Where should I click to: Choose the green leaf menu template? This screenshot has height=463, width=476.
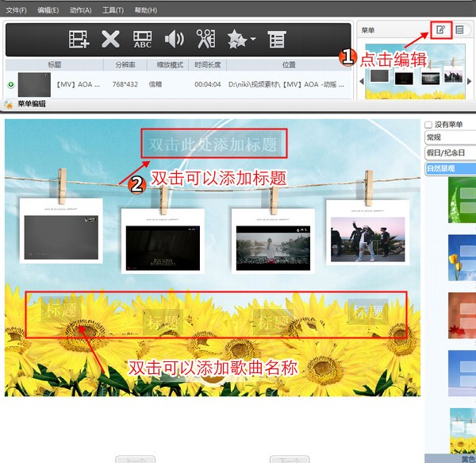pyautogui.click(x=462, y=200)
